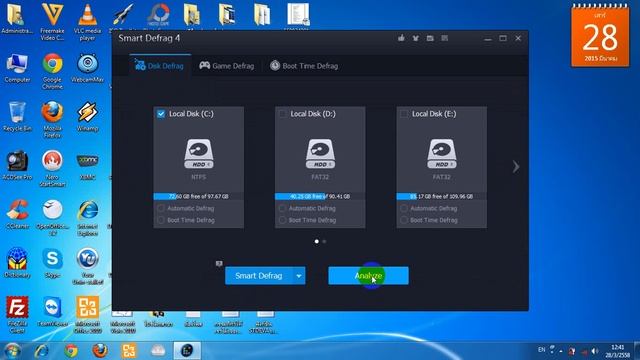Select the Local Disk (C:) HDD icon
The image size is (640, 360).
198,154
